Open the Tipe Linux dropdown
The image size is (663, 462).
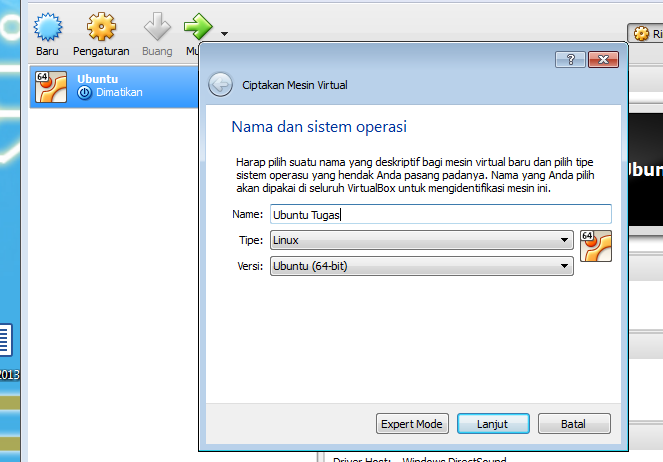coord(422,240)
